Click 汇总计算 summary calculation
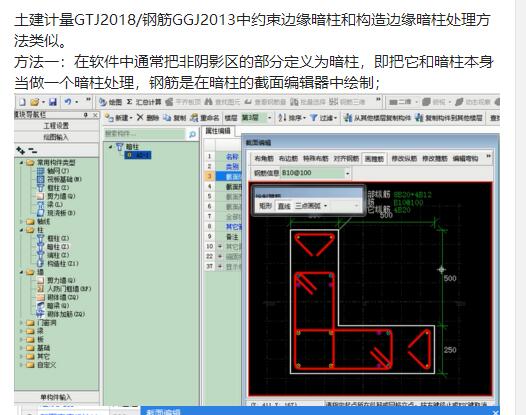The height and width of the screenshot is (415, 526). (x=144, y=102)
